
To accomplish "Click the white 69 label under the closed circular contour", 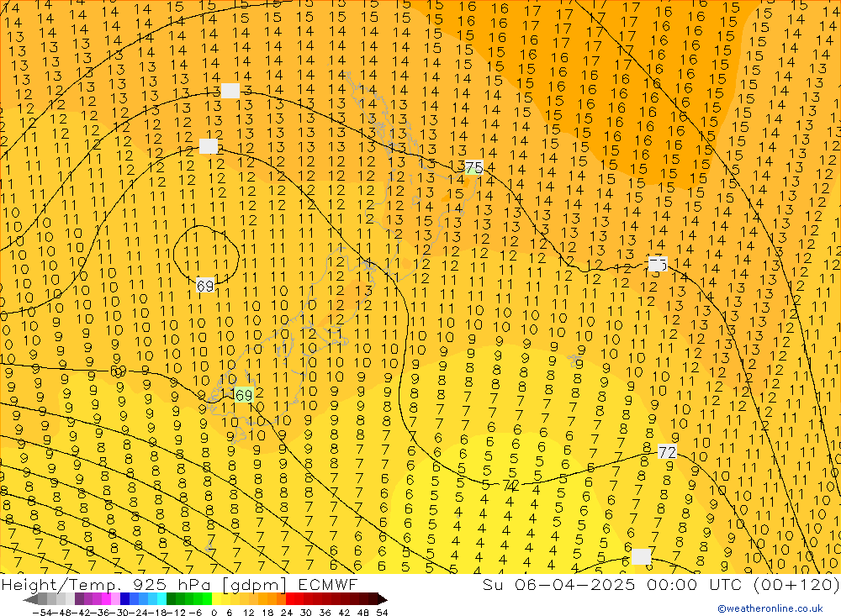I will 205,286.
